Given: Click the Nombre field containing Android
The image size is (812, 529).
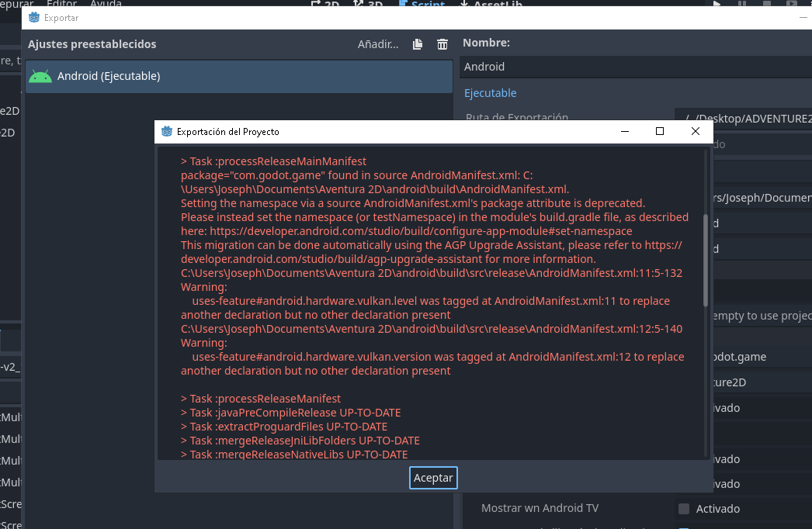Looking at the screenshot, I should tap(635, 67).
